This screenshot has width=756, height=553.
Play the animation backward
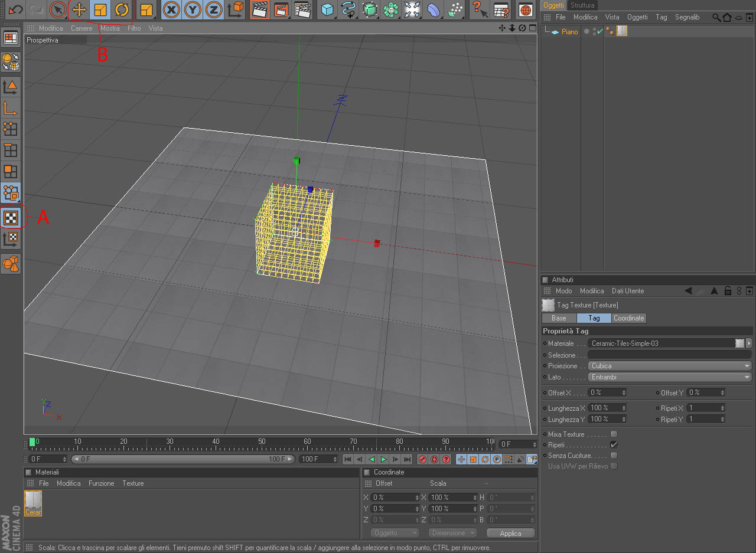click(x=372, y=459)
